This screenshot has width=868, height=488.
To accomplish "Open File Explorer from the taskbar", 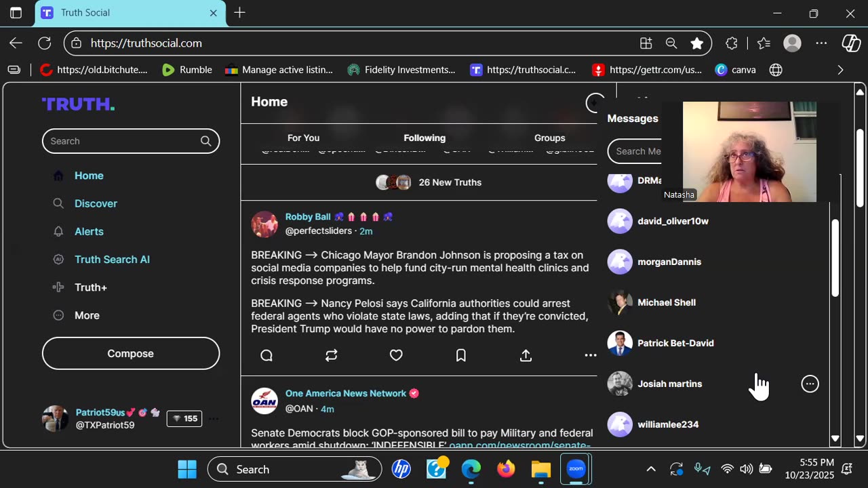I will (540, 469).
